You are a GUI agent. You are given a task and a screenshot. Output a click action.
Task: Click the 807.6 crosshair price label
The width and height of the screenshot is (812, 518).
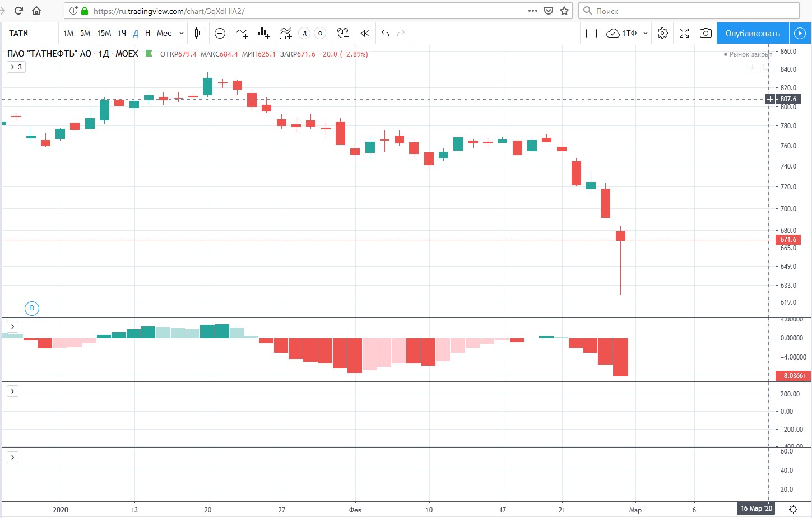pos(788,99)
